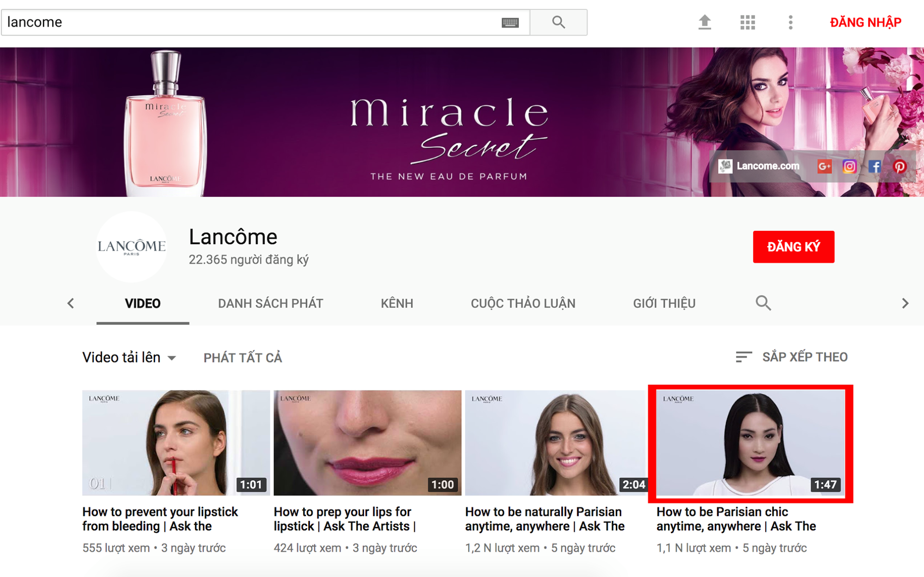924x577 pixels.
Task: Switch to DANH SÁCH PHÁT tab
Action: 270,304
